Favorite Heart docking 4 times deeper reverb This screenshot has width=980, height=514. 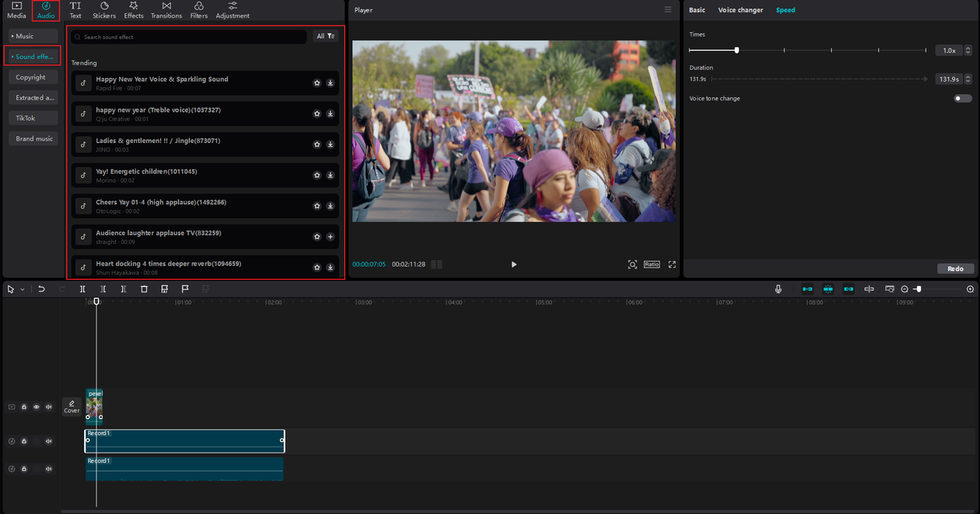tap(317, 267)
